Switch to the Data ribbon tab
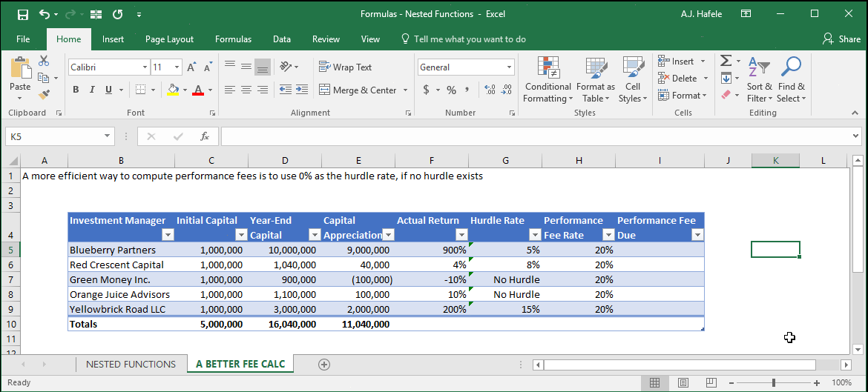The width and height of the screenshot is (868, 392). pyautogui.click(x=282, y=39)
